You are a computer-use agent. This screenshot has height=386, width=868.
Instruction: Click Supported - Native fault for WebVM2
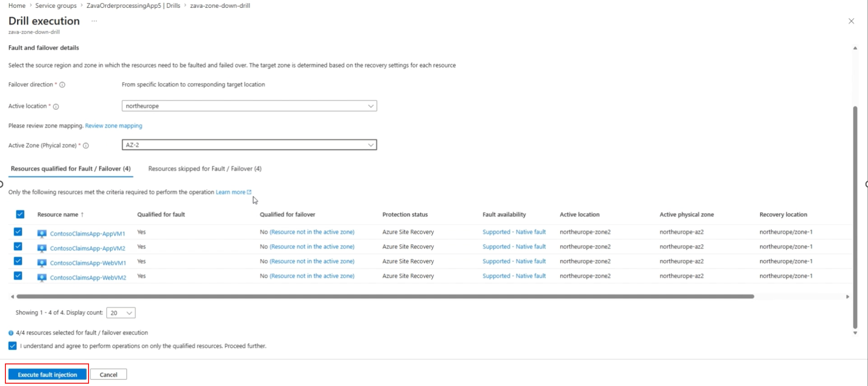[x=514, y=276]
